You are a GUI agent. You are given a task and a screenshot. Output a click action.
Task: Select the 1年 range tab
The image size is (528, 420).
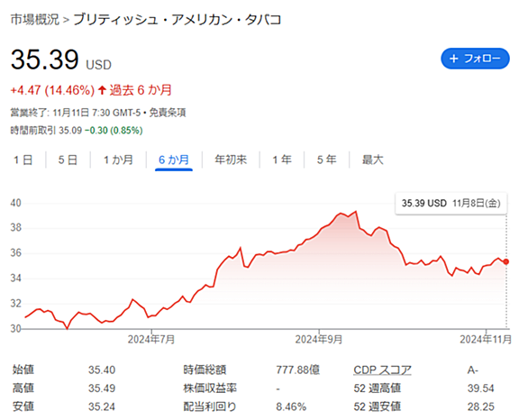point(282,160)
